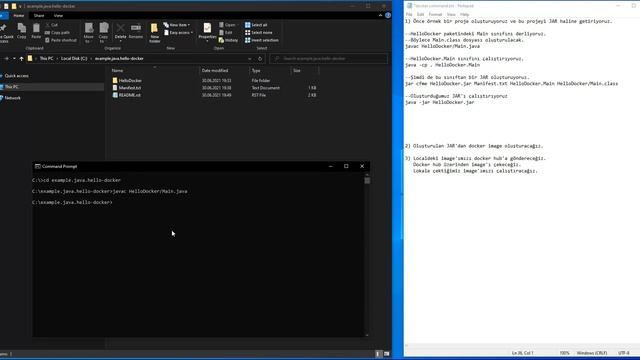
Task: Click the Delete icon in the Organize group
Action: click(x=120, y=32)
